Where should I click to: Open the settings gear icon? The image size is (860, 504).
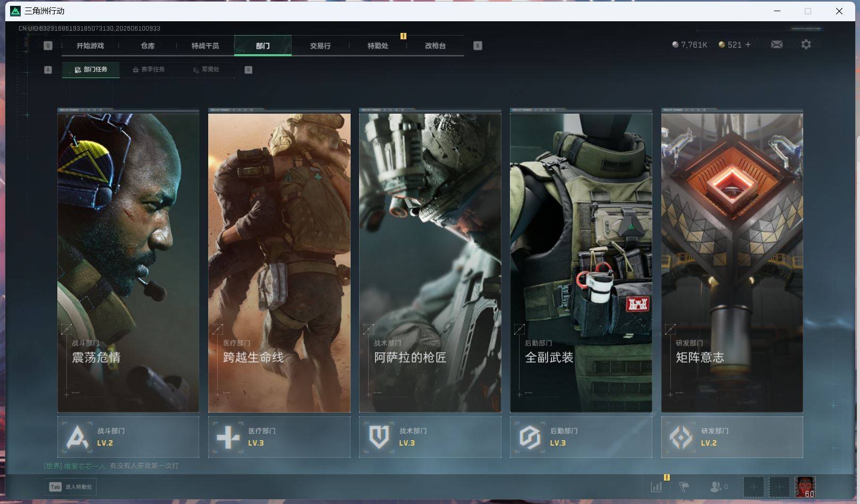[806, 45]
